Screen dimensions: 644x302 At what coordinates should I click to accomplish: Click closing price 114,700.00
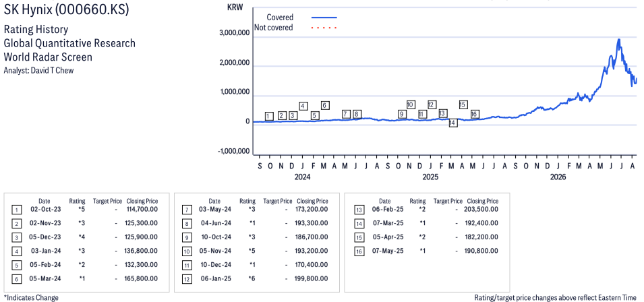(x=142, y=209)
